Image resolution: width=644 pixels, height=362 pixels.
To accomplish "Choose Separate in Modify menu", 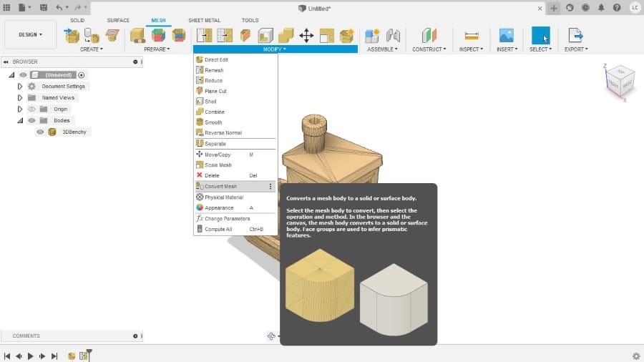I will pos(235,144).
